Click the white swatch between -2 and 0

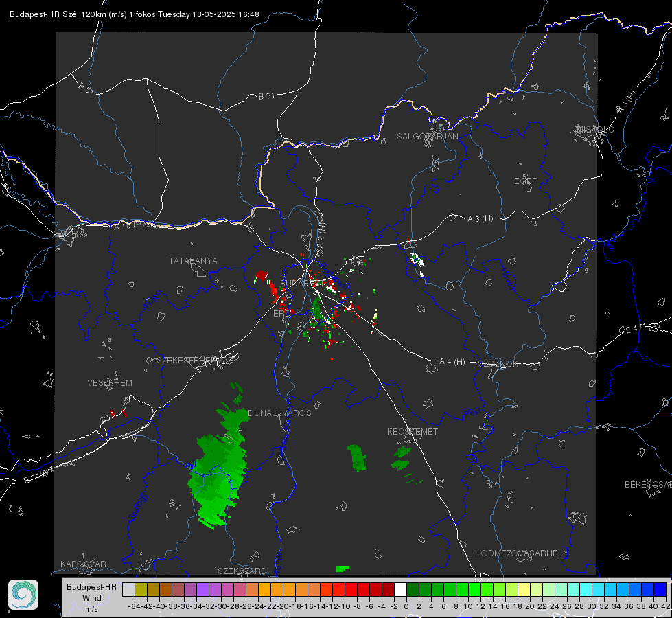[400, 589]
